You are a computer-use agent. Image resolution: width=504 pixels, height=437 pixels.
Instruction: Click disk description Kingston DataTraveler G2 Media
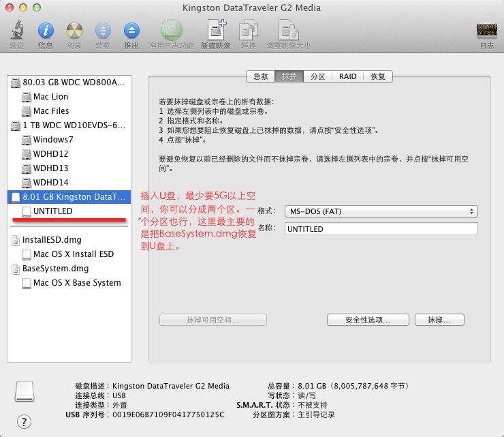pyautogui.click(x=171, y=386)
